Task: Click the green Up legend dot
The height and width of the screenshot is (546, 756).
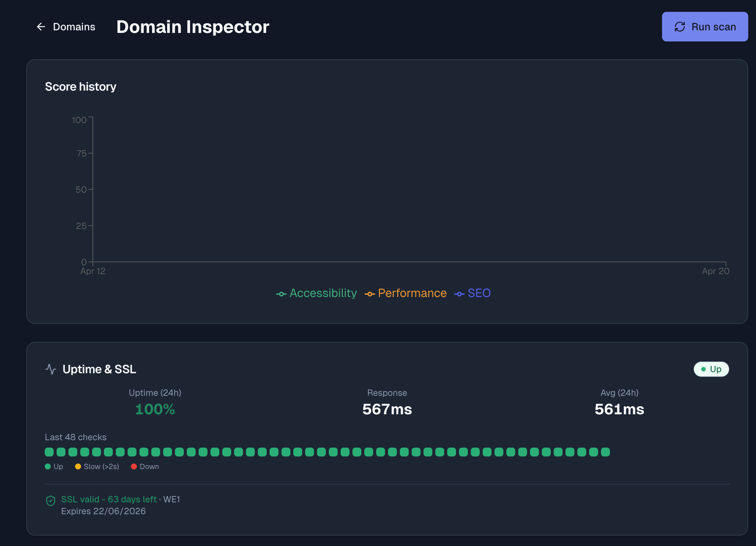Action: [x=47, y=466]
